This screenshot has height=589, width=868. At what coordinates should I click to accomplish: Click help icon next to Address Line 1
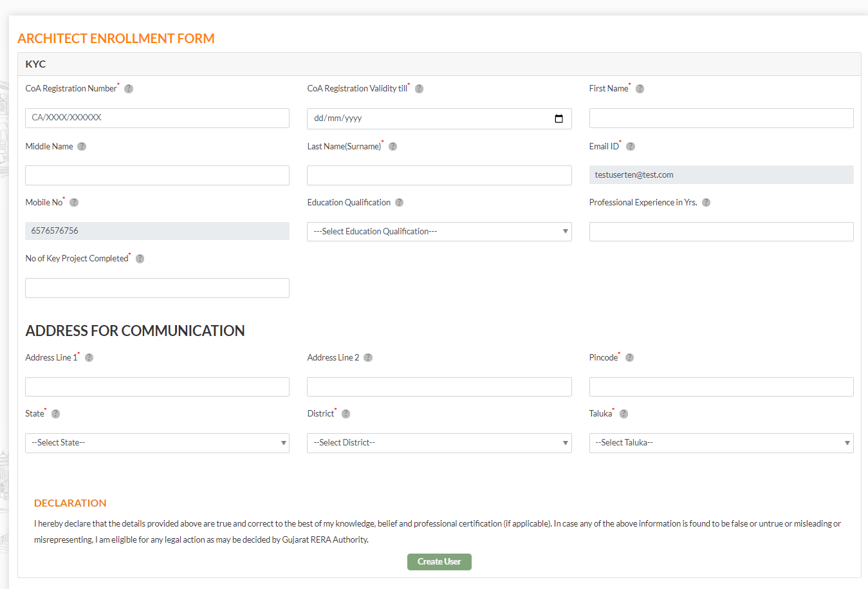click(89, 358)
